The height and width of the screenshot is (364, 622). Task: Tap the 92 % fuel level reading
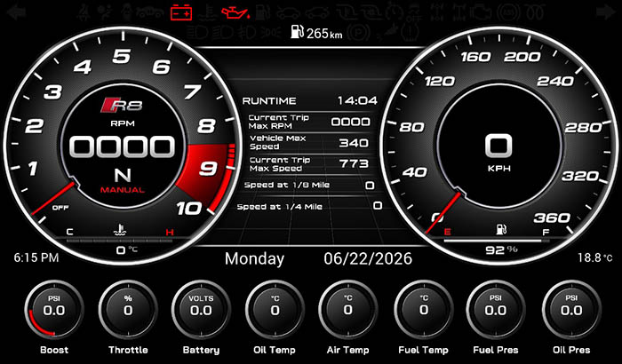point(501,249)
